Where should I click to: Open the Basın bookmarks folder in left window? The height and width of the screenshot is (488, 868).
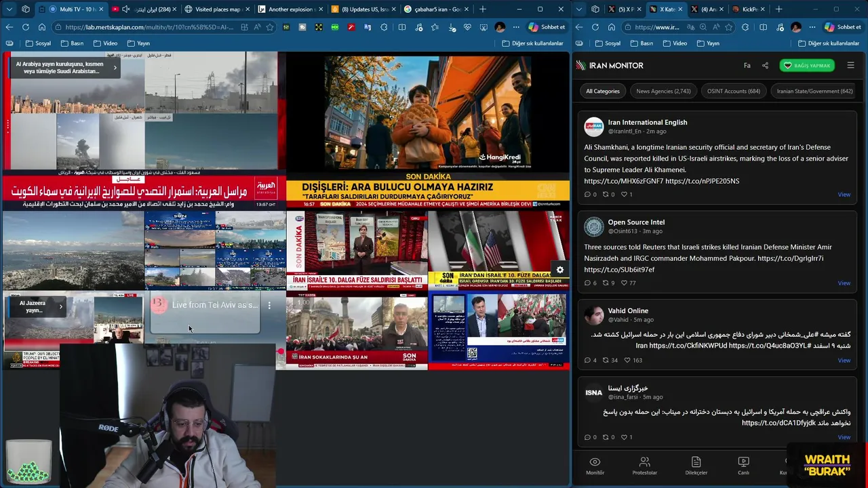(x=72, y=43)
